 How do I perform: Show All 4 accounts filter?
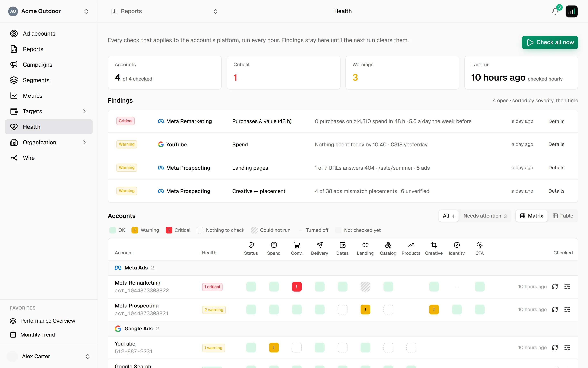tap(449, 216)
